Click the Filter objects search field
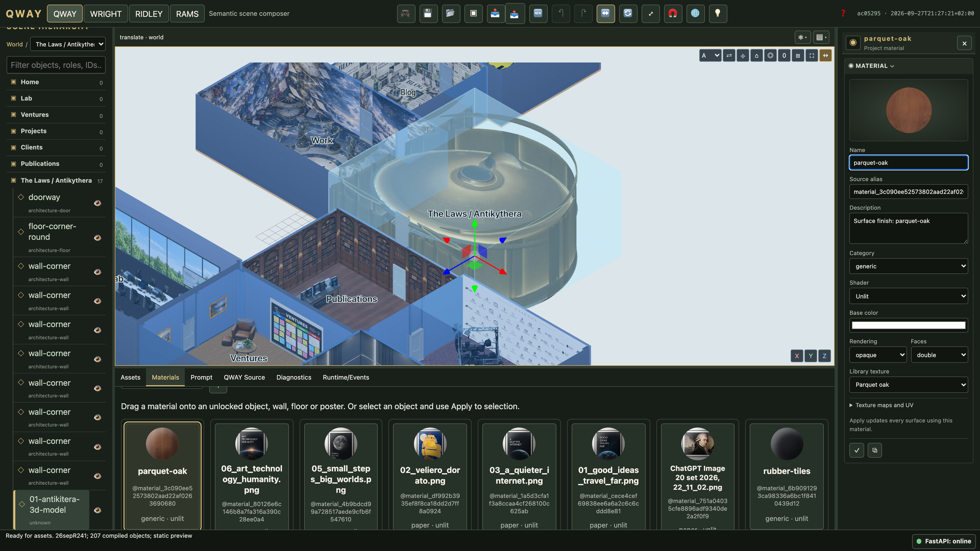Screen dimensions: 980x551 click(56, 65)
